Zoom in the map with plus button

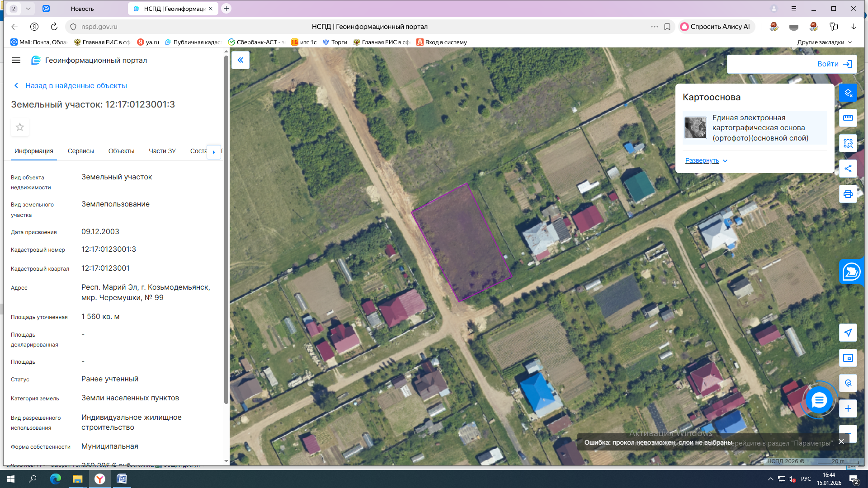[x=848, y=409]
